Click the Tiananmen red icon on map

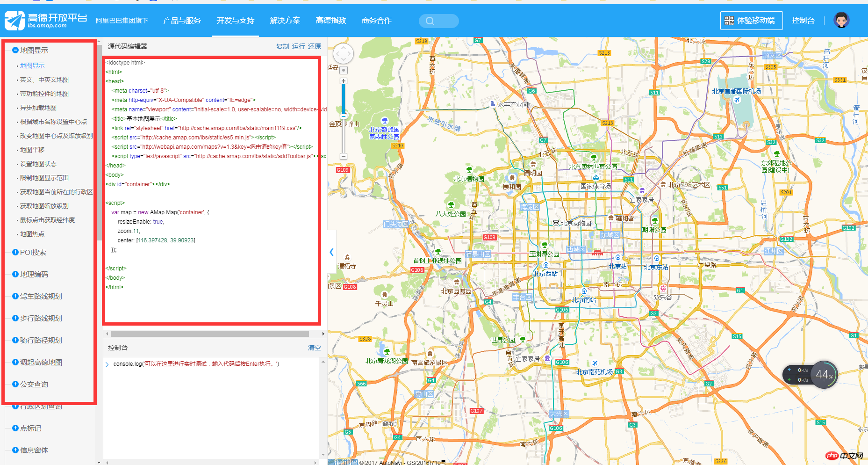tap(597, 252)
